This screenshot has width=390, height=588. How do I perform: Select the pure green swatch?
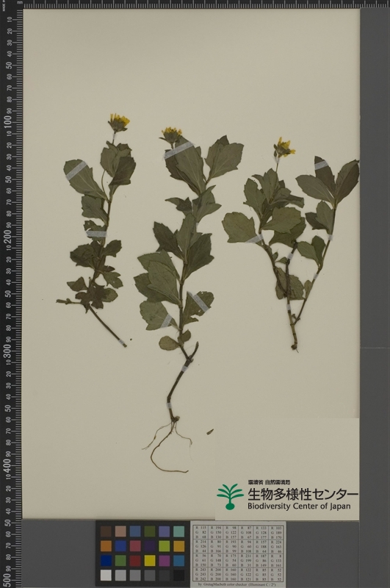(120, 561)
